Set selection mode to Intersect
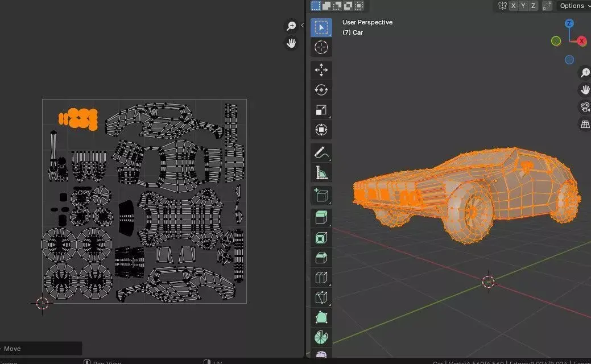 click(359, 6)
